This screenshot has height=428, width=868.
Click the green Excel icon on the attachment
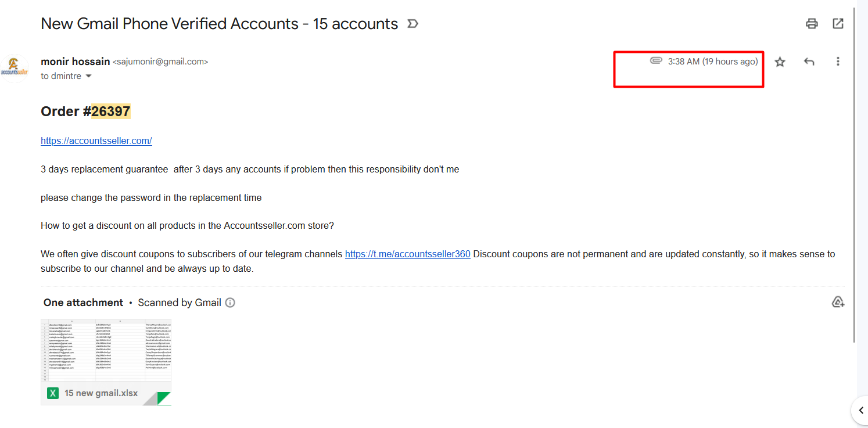52,393
